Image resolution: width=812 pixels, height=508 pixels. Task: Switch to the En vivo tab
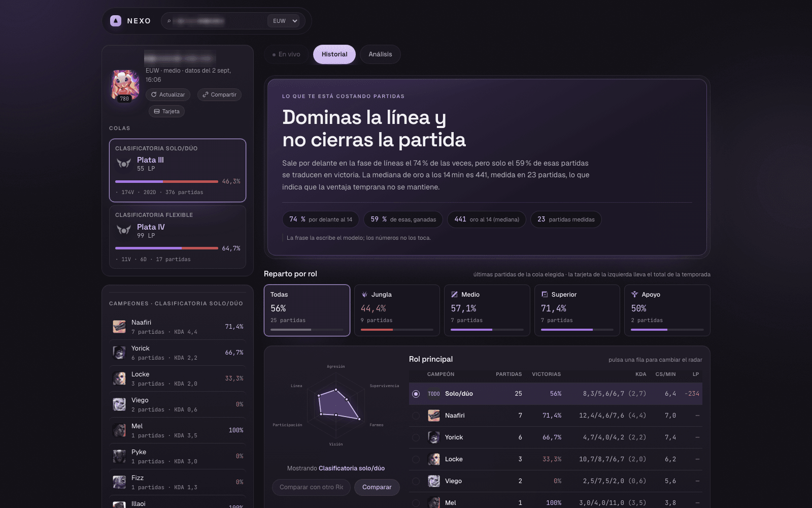[286, 54]
